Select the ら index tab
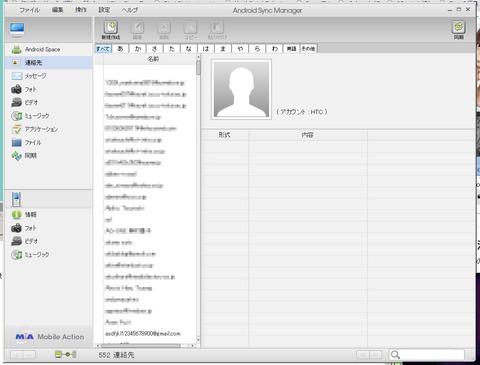 pos(257,49)
